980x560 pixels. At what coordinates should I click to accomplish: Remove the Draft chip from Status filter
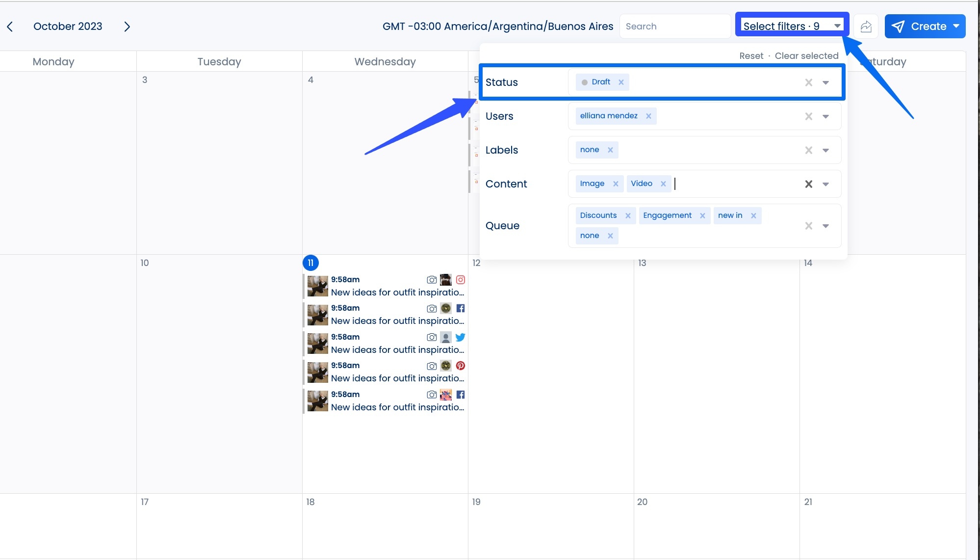coord(621,82)
